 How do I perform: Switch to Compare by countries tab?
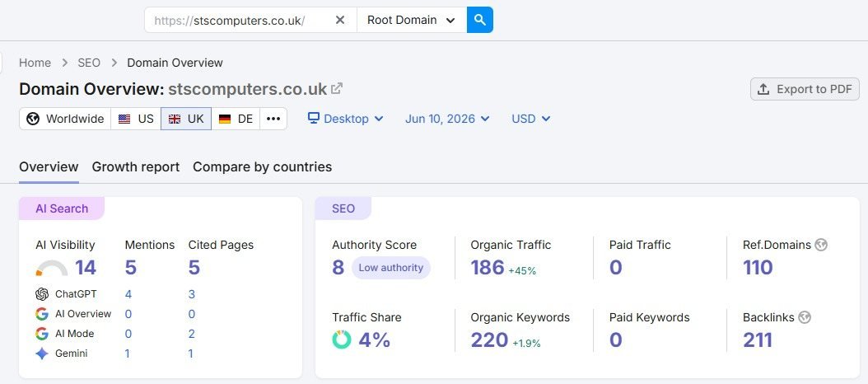pyautogui.click(x=263, y=166)
